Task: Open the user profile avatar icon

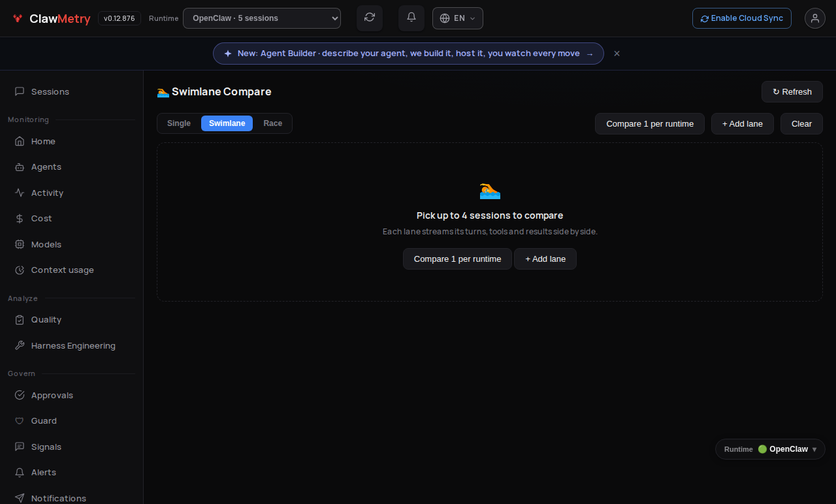Action: pyautogui.click(x=815, y=18)
